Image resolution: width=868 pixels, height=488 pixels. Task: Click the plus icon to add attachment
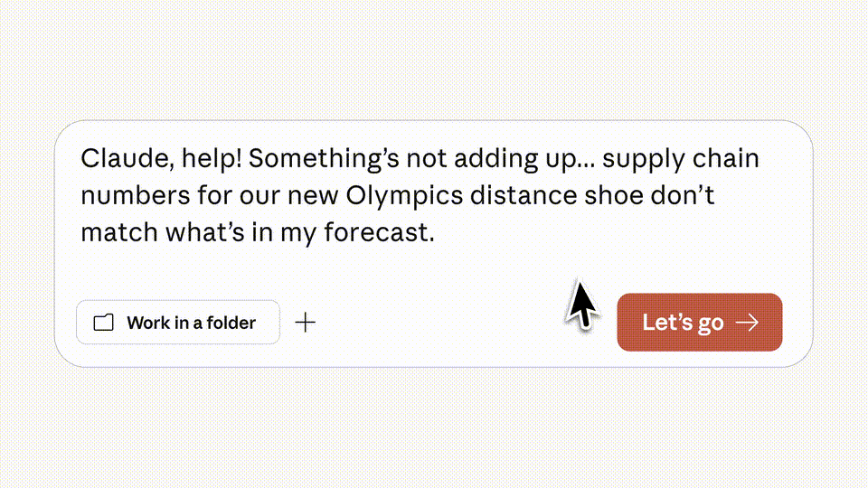(x=306, y=322)
